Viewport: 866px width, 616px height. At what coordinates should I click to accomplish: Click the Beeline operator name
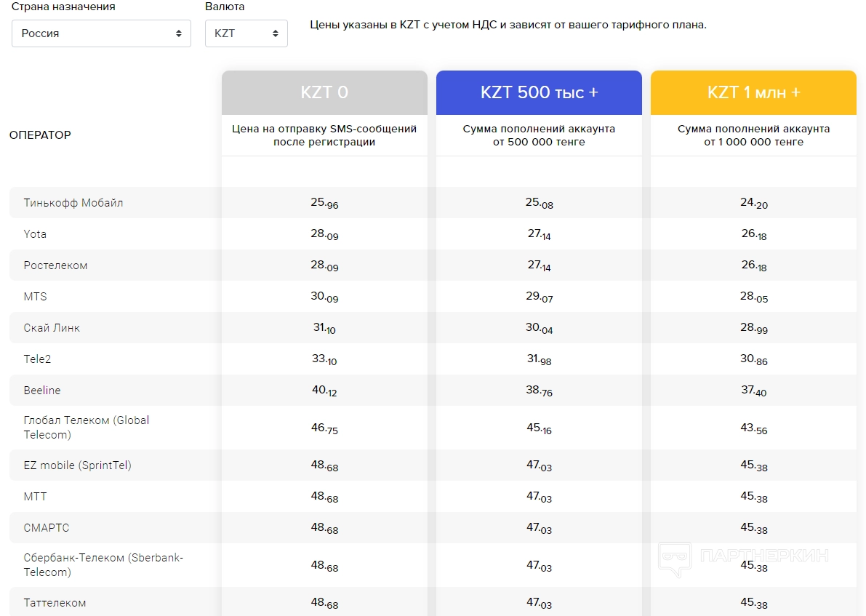(x=42, y=391)
